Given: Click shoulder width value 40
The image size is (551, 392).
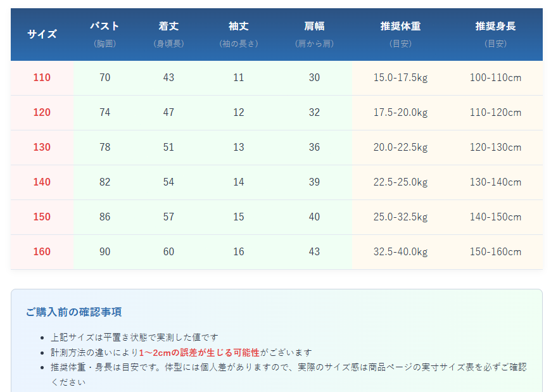Looking at the screenshot, I should (x=314, y=217).
